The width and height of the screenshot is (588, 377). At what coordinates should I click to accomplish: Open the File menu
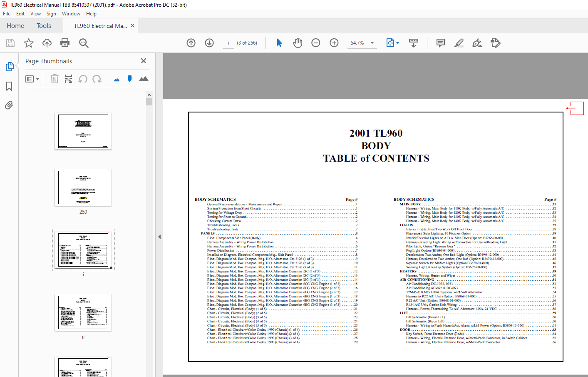point(7,14)
